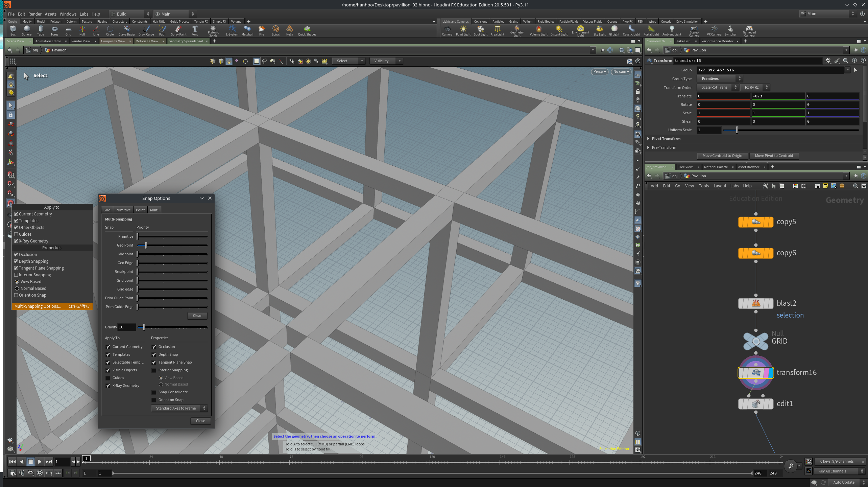This screenshot has width=868, height=487.
Task: Click the copy5 node icon
Action: pyautogui.click(x=756, y=222)
